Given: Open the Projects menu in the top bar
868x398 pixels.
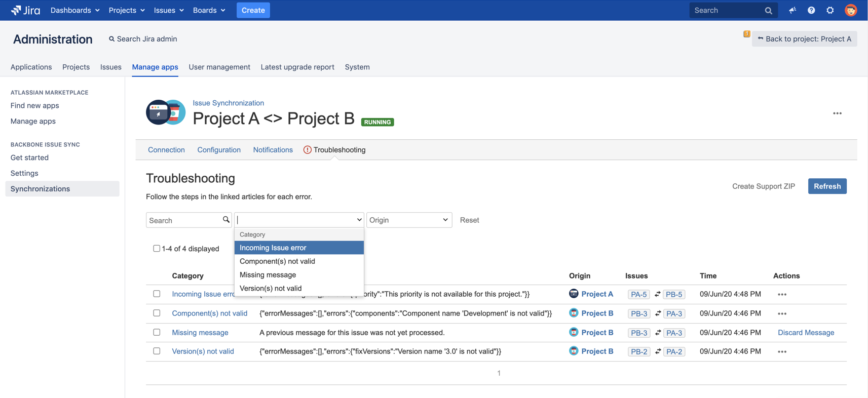Looking at the screenshot, I should pos(126,10).
